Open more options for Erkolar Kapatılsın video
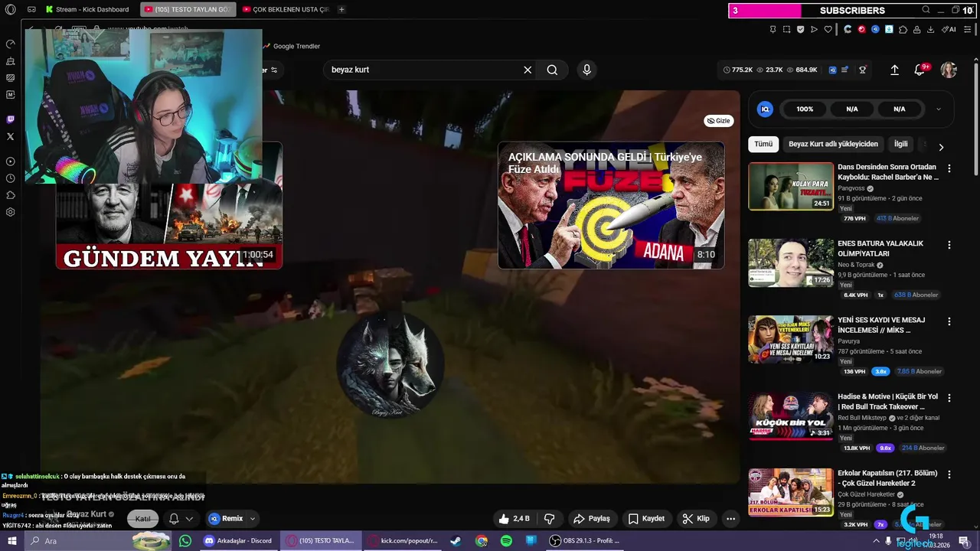 pos(949,474)
